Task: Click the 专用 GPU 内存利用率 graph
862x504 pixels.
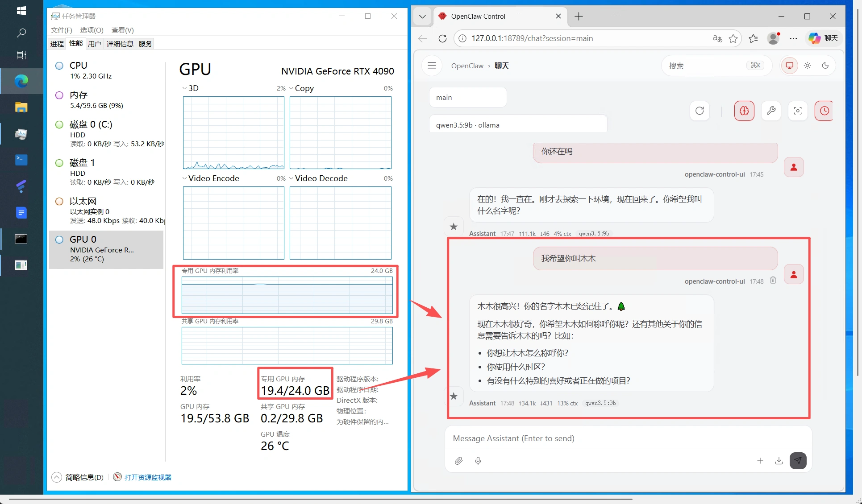Action: (287, 295)
